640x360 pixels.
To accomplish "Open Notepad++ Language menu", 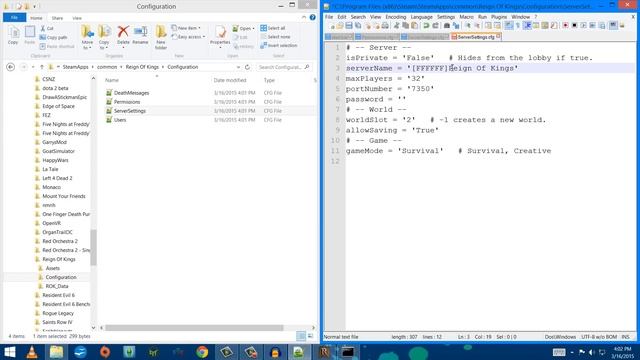I will tap(421, 17).
